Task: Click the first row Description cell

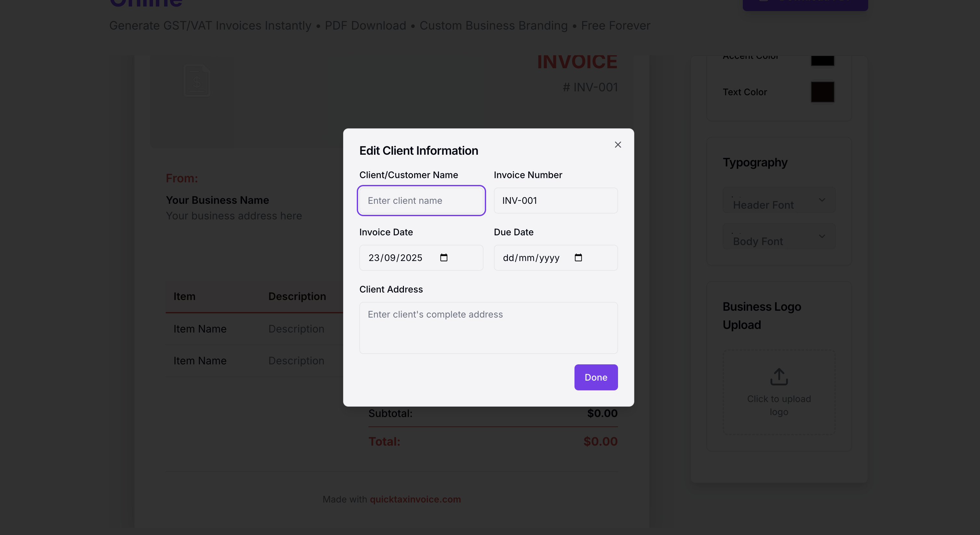Action: coord(296,329)
